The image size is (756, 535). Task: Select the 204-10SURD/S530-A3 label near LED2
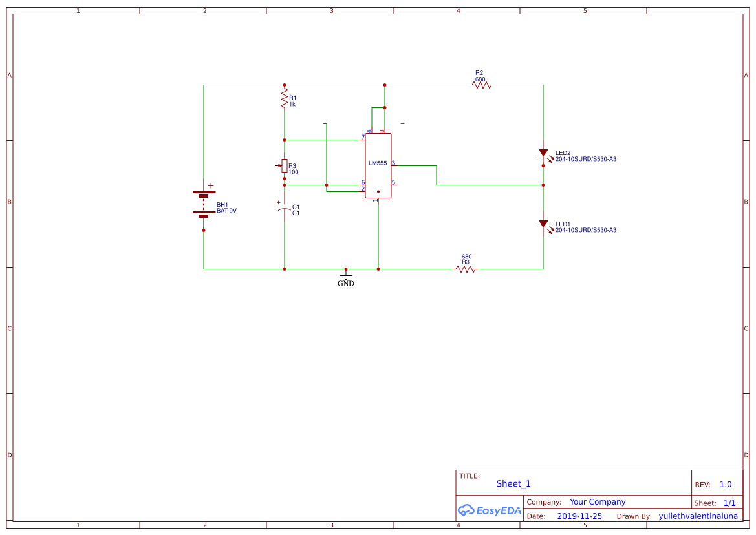tap(585, 158)
